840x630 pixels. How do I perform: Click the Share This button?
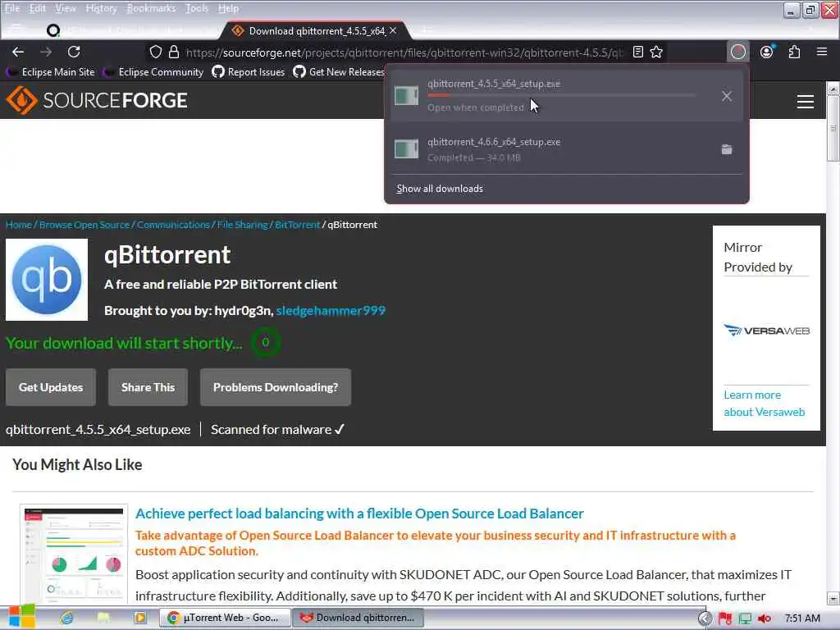(148, 387)
